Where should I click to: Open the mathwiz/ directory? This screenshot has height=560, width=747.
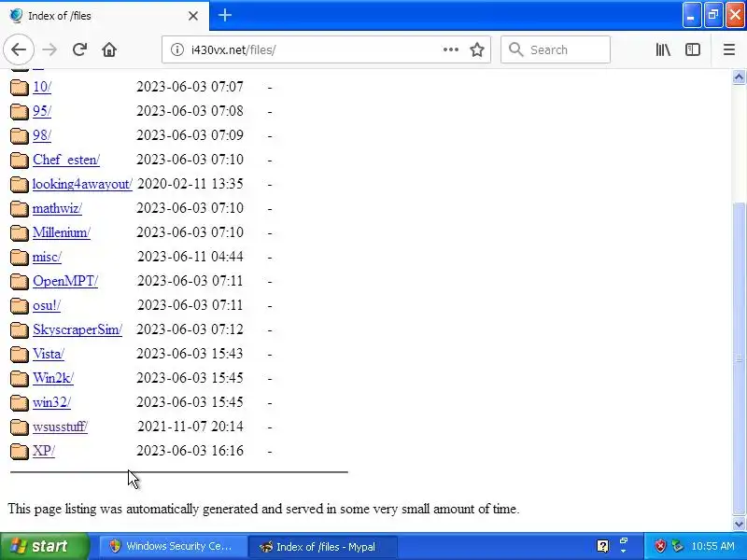click(57, 208)
